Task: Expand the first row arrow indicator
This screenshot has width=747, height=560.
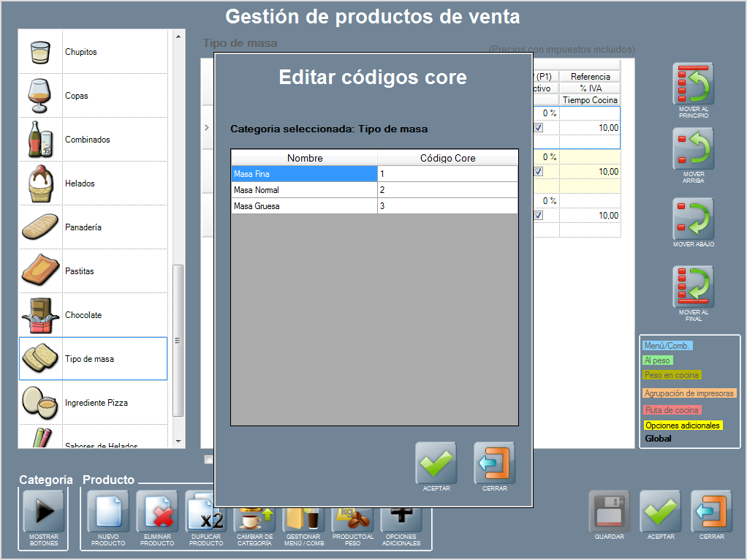Action: coord(207,128)
